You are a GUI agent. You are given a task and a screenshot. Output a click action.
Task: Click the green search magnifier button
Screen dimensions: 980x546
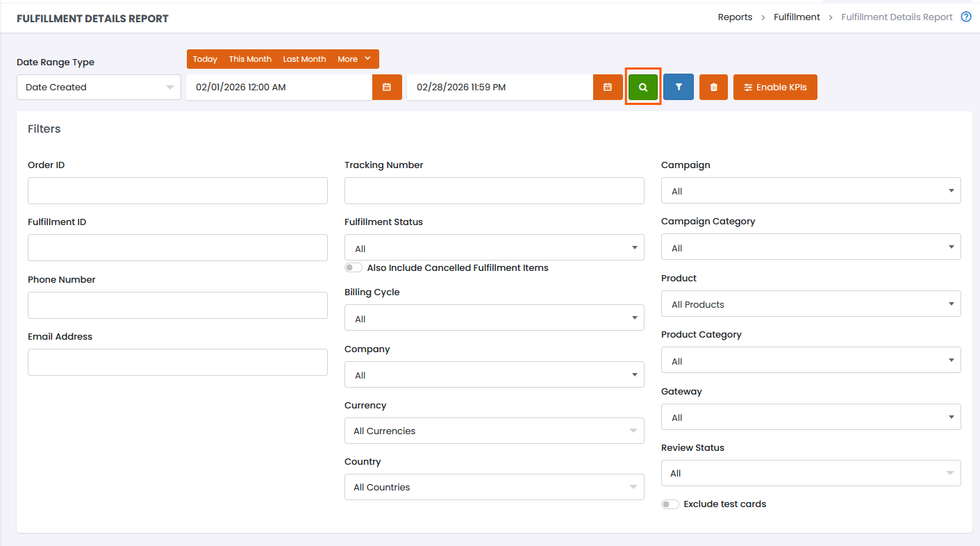(643, 87)
